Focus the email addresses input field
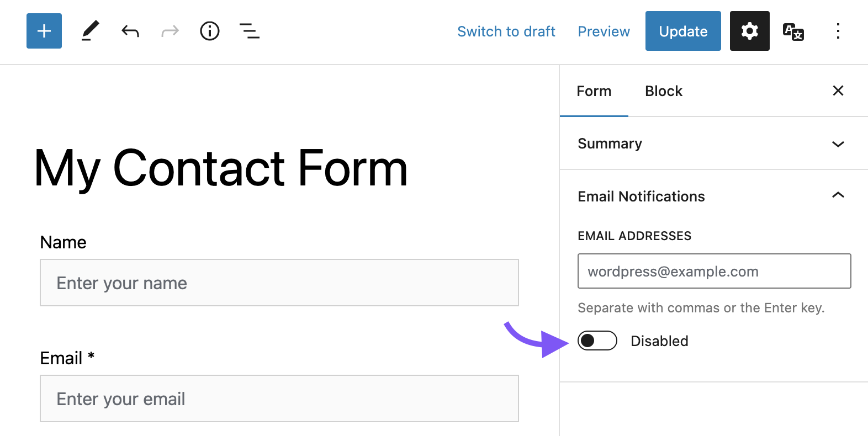868x436 pixels. pos(714,271)
